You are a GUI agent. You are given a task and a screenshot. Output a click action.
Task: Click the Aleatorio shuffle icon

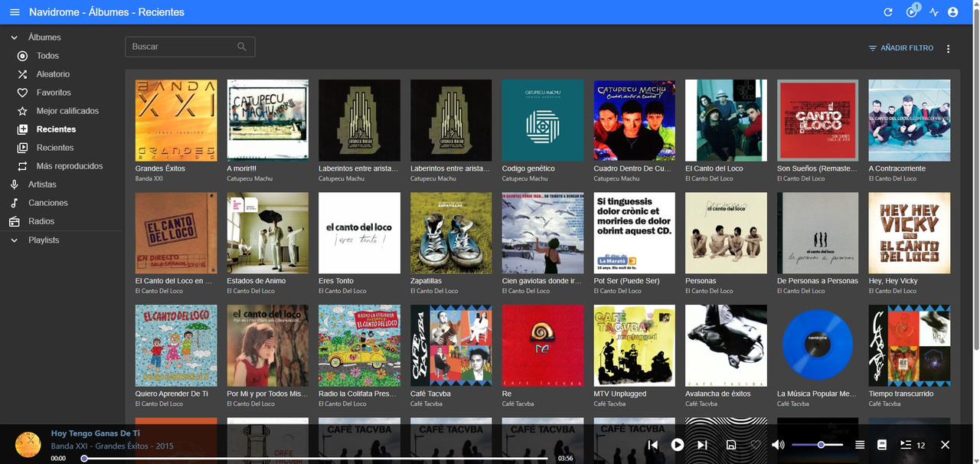pos(22,74)
